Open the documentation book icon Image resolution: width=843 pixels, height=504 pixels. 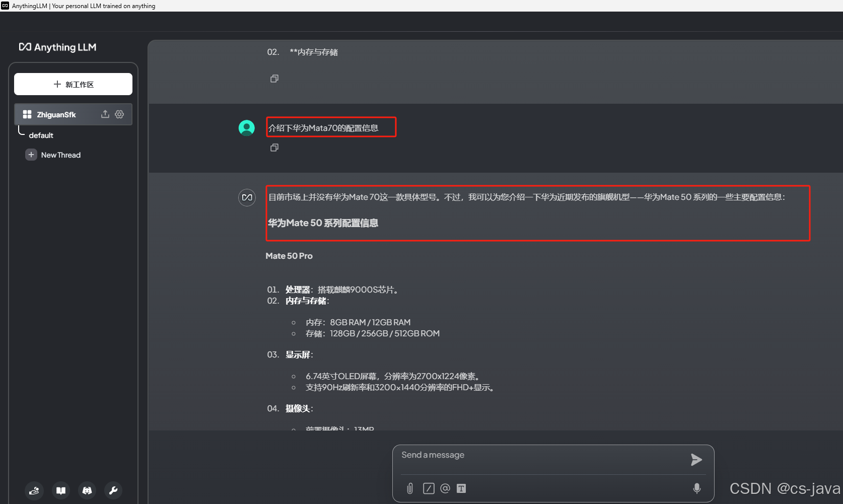[x=61, y=490]
